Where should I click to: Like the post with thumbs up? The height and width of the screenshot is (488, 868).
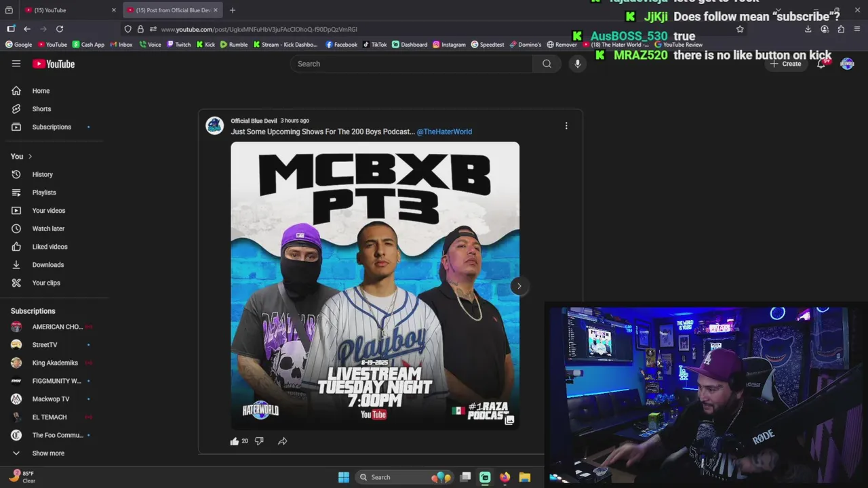coord(235,441)
